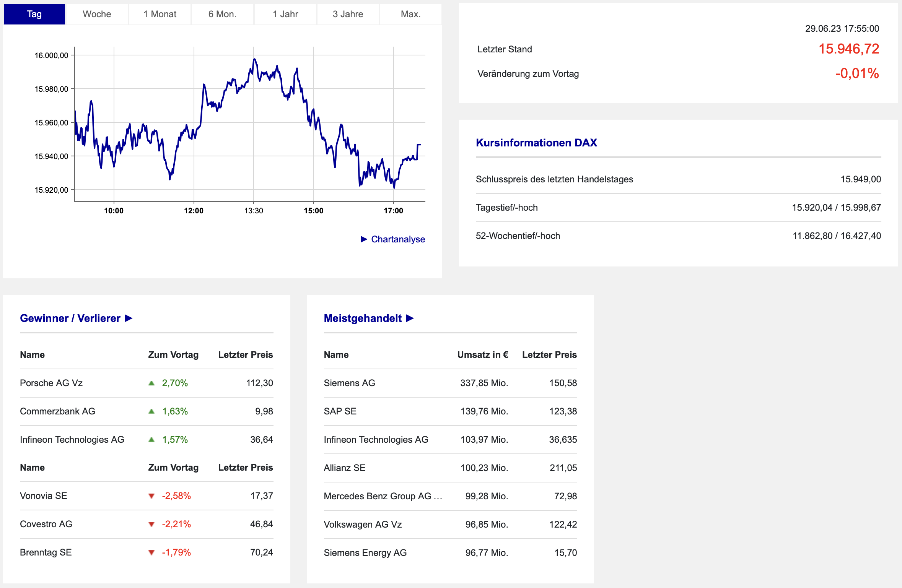Click red down arrow for Covestro AG

tap(151, 524)
